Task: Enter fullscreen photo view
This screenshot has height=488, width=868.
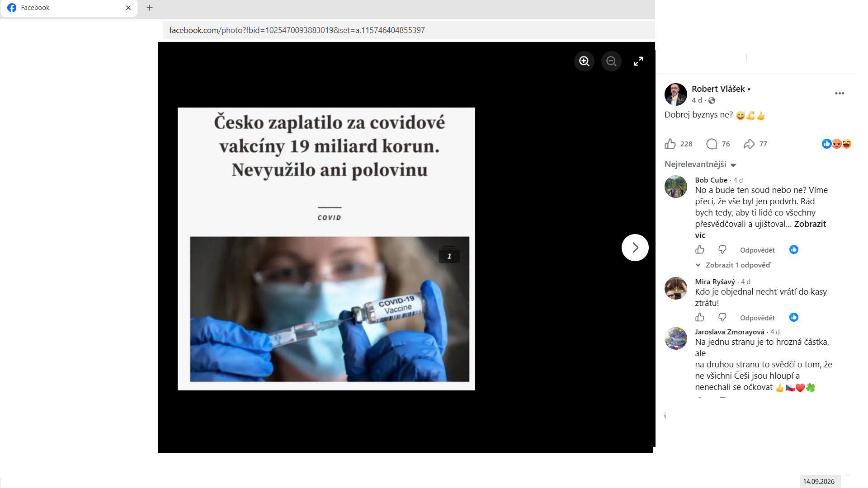Action: coord(638,61)
